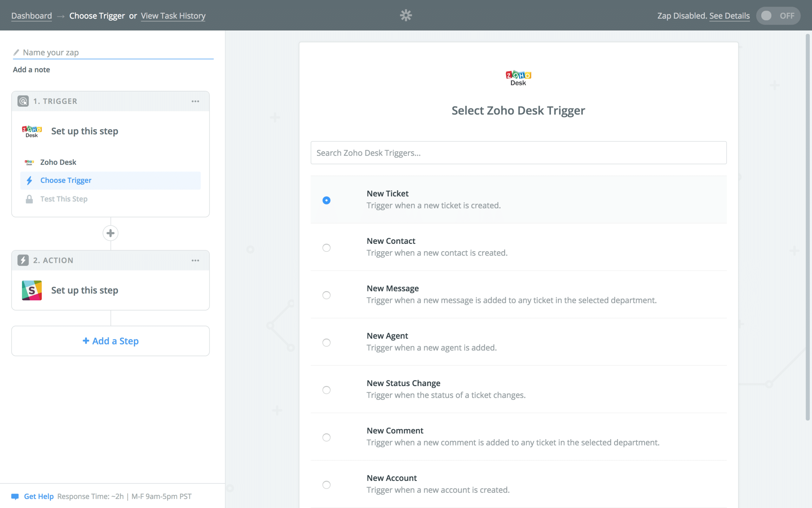
Task: Open the three-dot menu of the Trigger step
Action: 195,101
